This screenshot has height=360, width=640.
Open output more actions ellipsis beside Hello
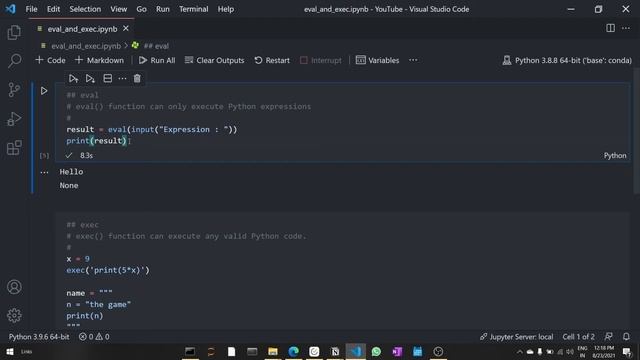tap(44, 172)
